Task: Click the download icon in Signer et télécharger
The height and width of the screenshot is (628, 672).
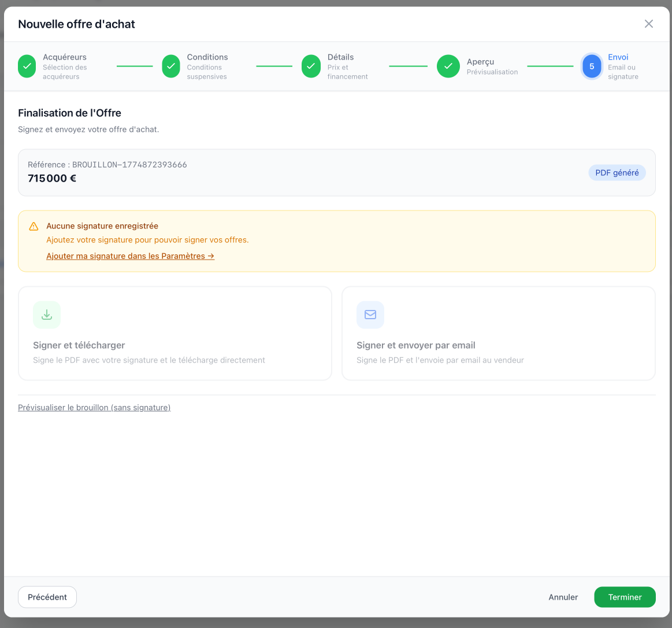Action: click(x=47, y=315)
